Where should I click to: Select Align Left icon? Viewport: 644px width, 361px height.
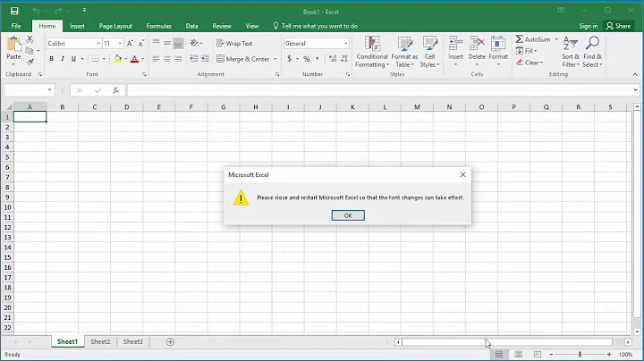click(x=156, y=59)
